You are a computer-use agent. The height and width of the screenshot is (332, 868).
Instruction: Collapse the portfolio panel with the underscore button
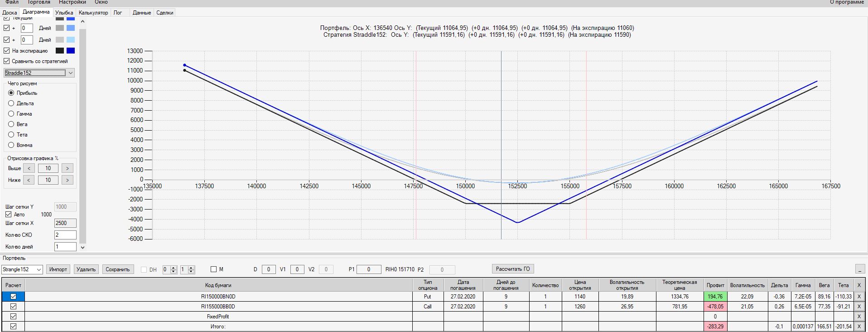pos(860,269)
